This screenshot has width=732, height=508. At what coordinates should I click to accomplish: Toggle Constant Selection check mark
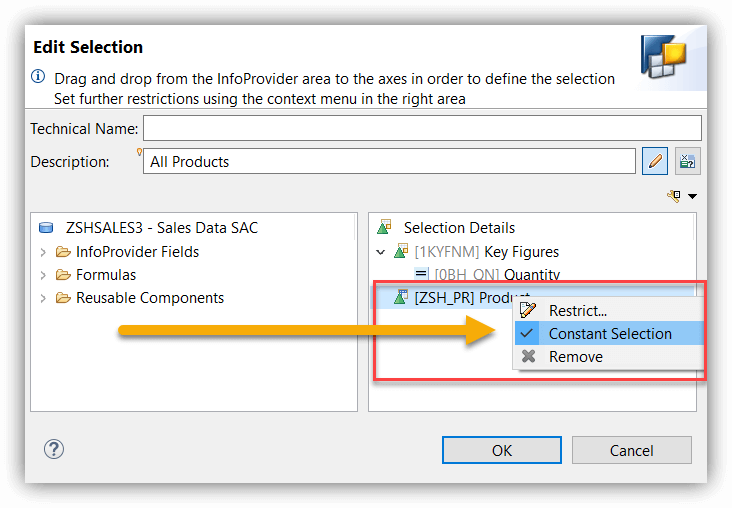(527, 333)
